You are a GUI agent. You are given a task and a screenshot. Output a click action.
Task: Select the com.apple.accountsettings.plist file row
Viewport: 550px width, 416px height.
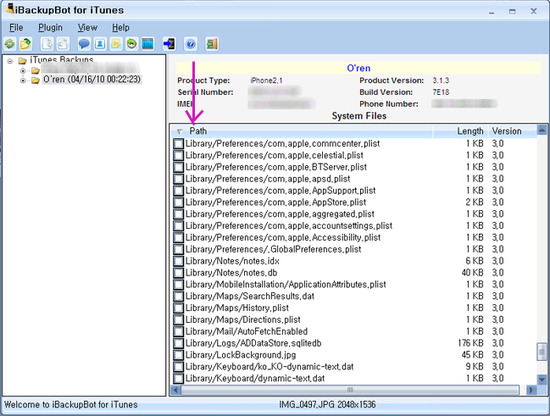coord(354,226)
